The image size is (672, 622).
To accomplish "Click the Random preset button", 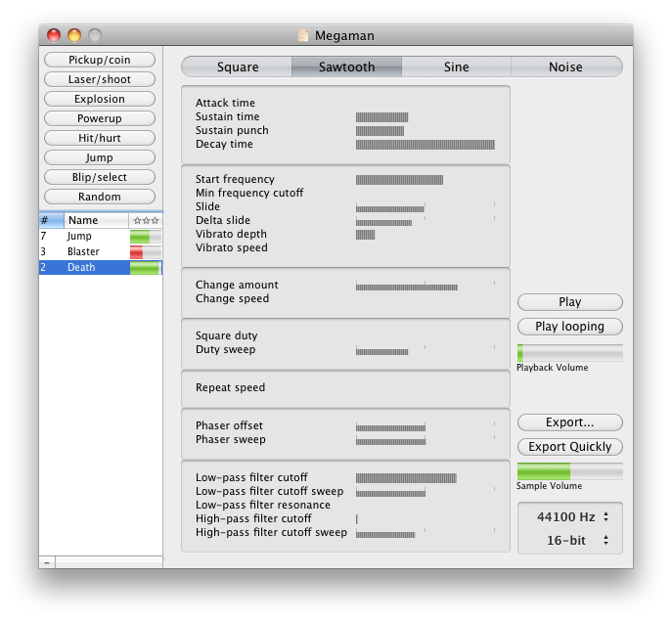I will 100,197.
